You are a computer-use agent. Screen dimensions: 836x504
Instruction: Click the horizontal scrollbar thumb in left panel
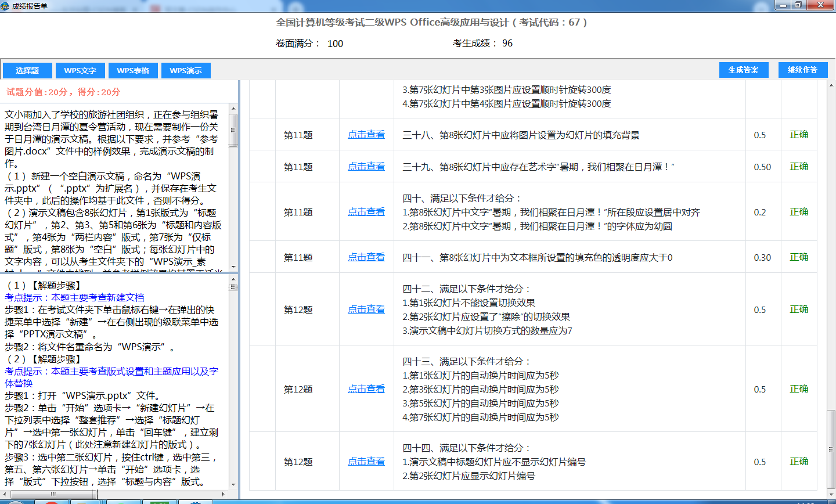(x=53, y=494)
